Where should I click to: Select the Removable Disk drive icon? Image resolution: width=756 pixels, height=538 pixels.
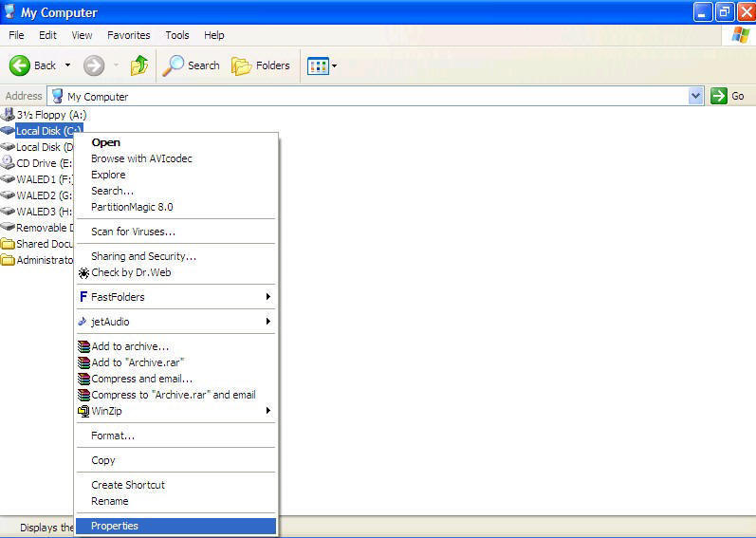[x=8, y=227]
